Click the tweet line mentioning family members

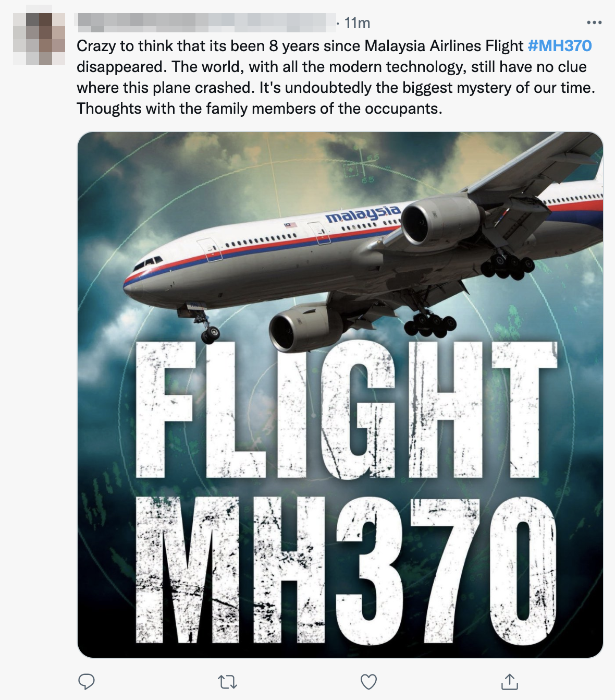point(260,108)
